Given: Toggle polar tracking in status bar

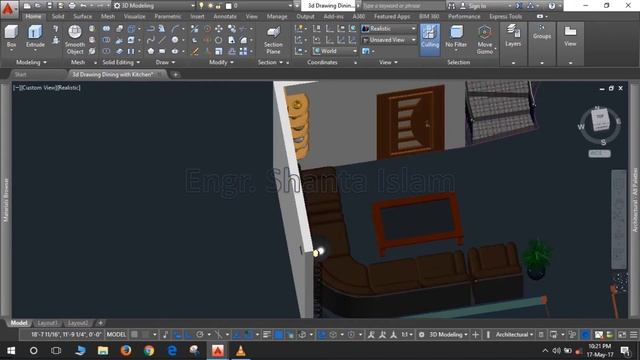Looking at the screenshot, I should click(200, 335).
